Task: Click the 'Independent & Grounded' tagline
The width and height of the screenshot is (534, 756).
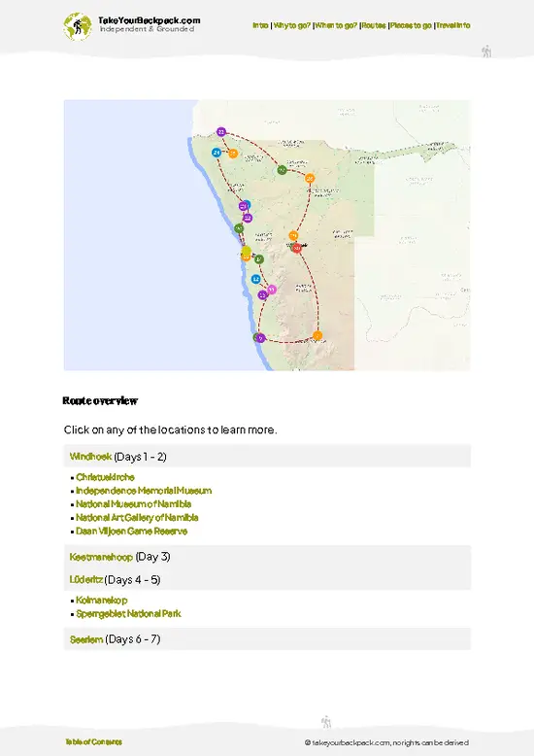Action: pos(147,29)
